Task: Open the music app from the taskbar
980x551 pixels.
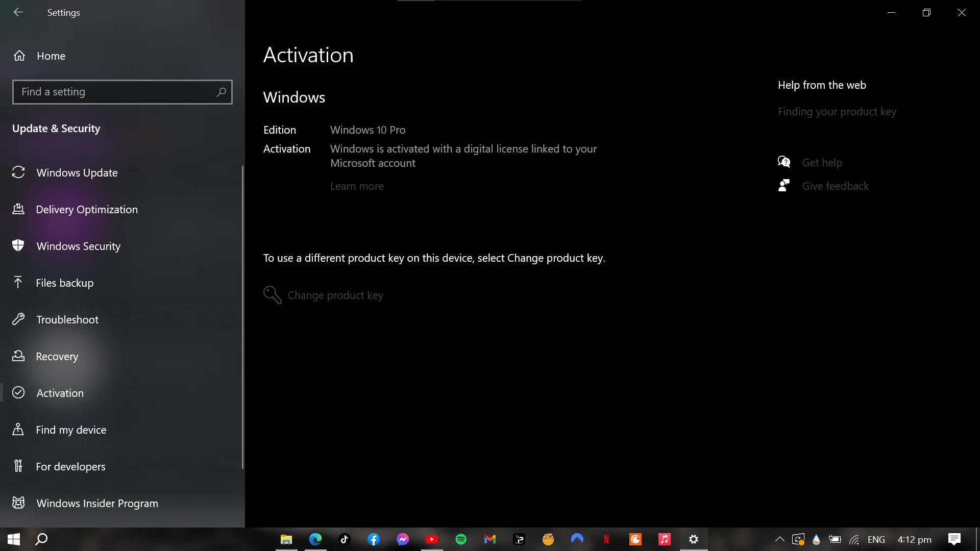Action: pyautogui.click(x=665, y=539)
